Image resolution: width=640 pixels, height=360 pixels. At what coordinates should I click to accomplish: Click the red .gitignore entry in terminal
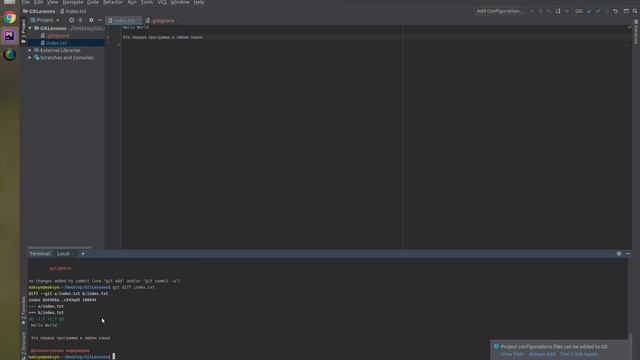60,268
